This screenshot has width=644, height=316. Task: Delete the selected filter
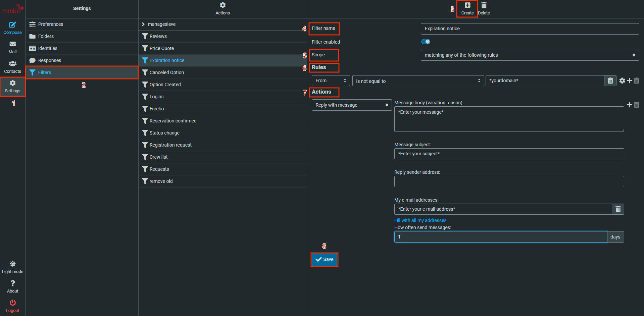484,9
